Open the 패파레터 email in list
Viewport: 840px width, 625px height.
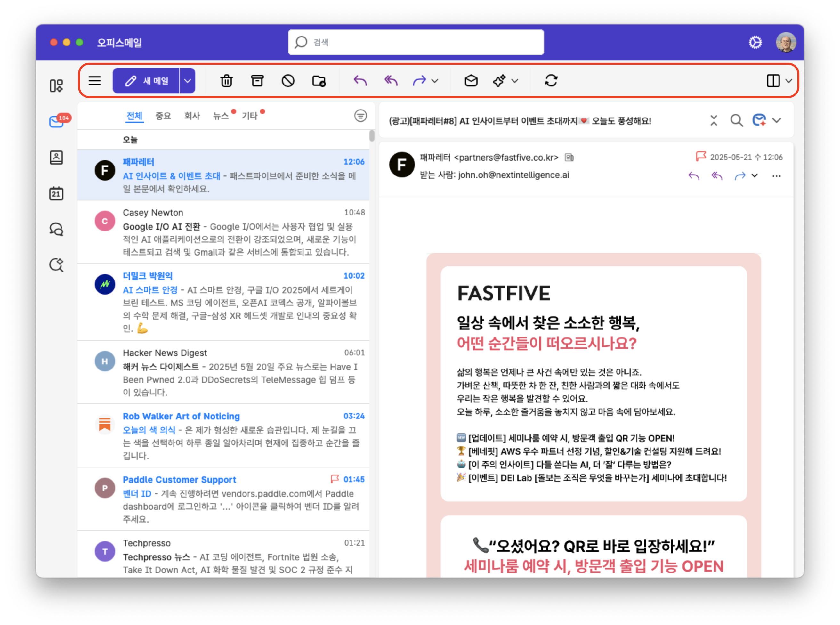(223, 175)
